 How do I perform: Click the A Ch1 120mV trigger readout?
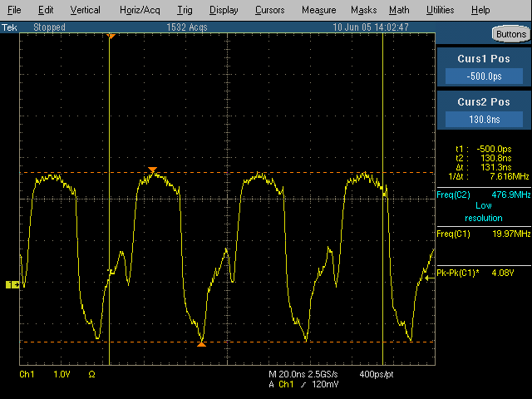[x=303, y=384]
